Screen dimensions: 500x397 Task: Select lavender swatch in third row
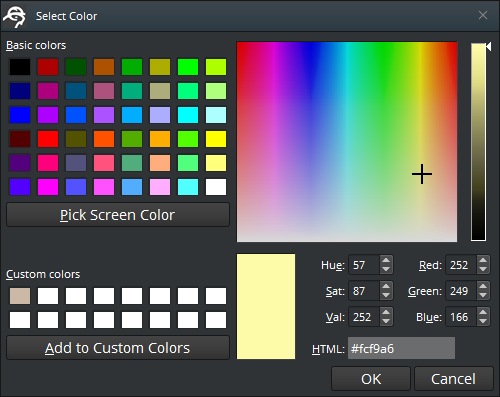tap(160, 115)
